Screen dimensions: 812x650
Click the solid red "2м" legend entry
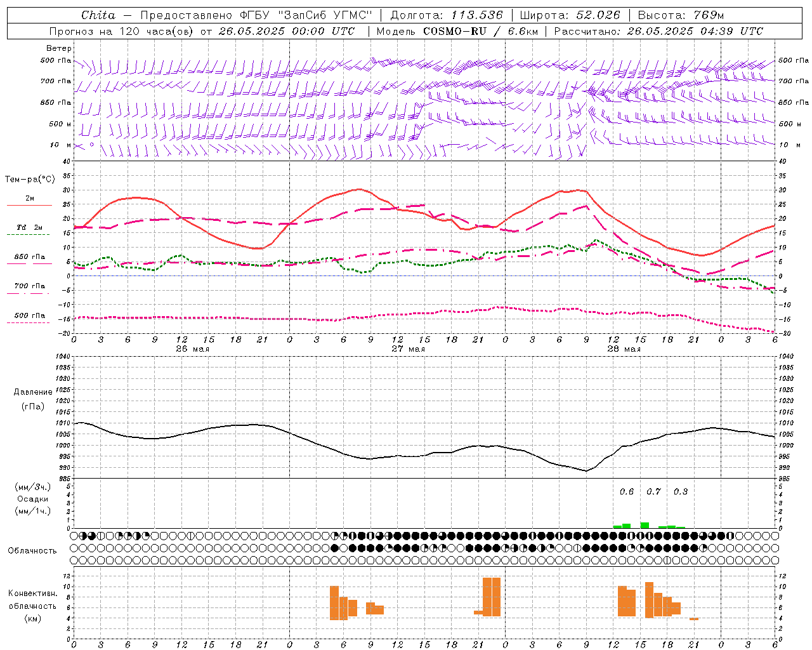pyautogui.click(x=29, y=201)
